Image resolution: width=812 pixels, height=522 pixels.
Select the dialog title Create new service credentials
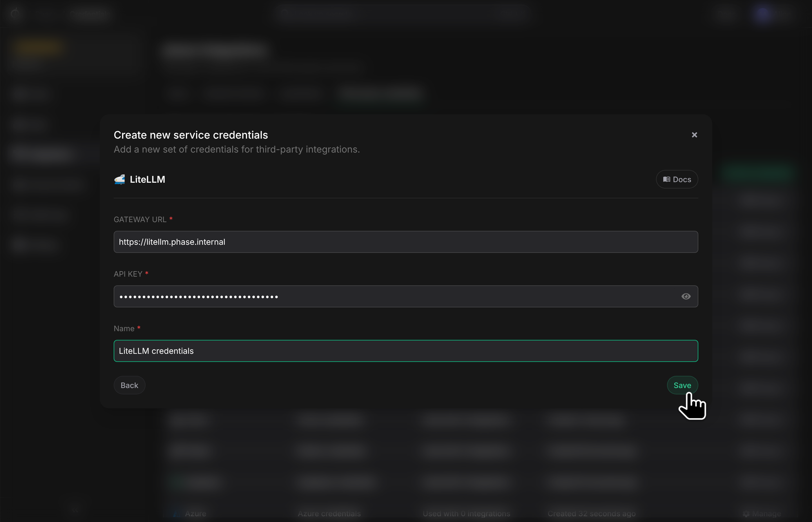[191, 135]
